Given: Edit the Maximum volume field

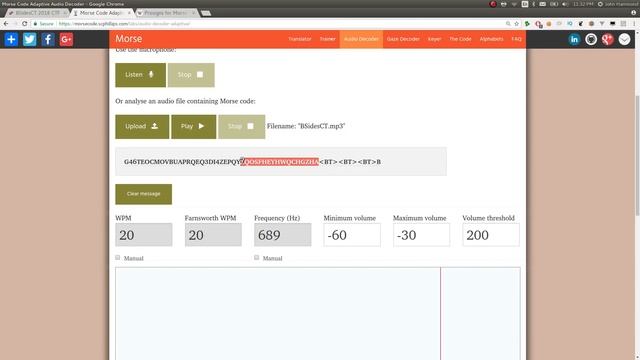Looking at the screenshot, I should pyautogui.click(x=421, y=235).
